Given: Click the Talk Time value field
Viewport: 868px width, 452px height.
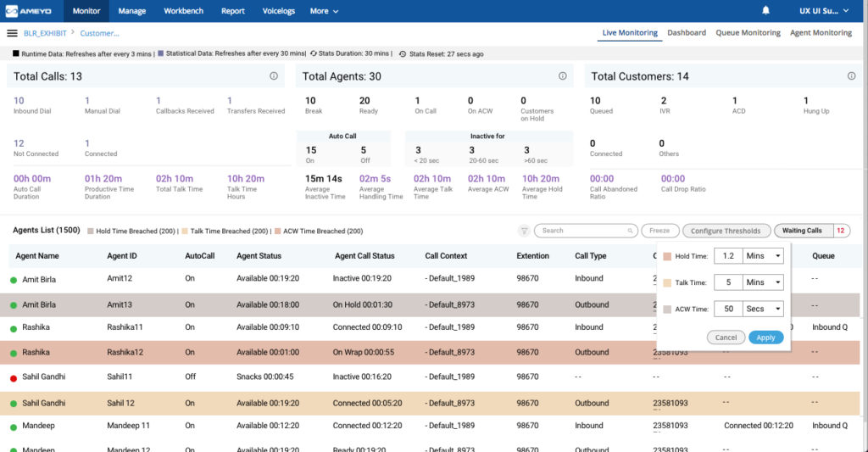Looking at the screenshot, I should click(x=727, y=282).
